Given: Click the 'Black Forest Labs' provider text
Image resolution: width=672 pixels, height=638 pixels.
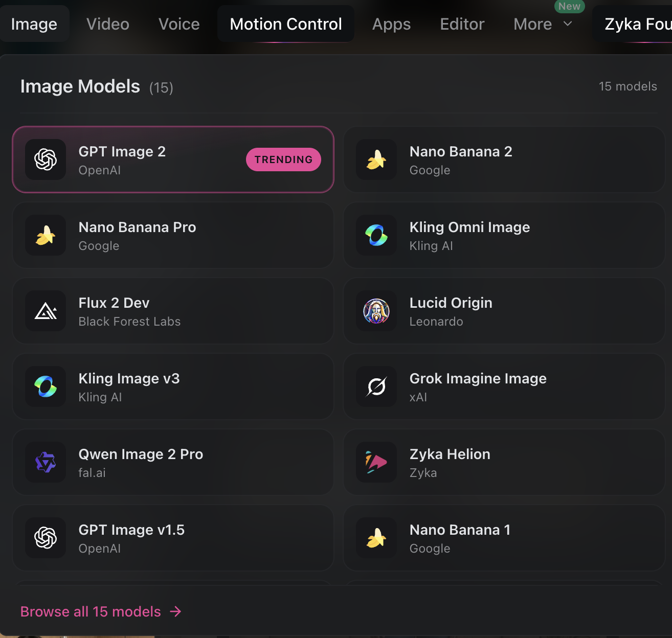Looking at the screenshot, I should tap(129, 322).
